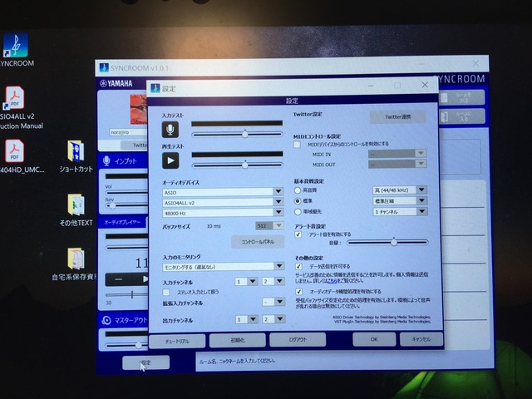The image size is (532, 399).
Task: Click the microphone input test icon
Action: [x=170, y=130]
